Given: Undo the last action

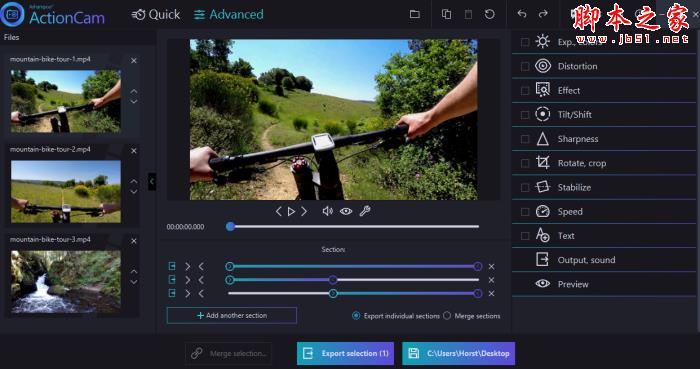Looking at the screenshot, I should tap(521, 14).
